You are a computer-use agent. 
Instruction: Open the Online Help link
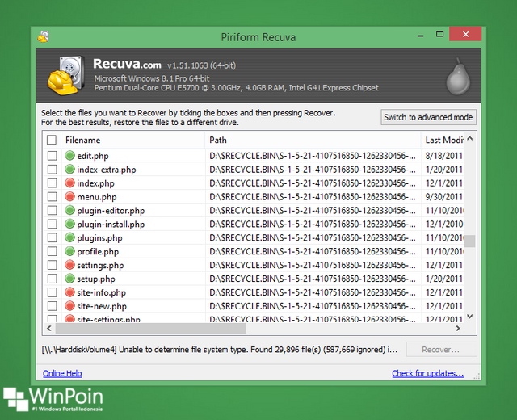click(62, 373)
